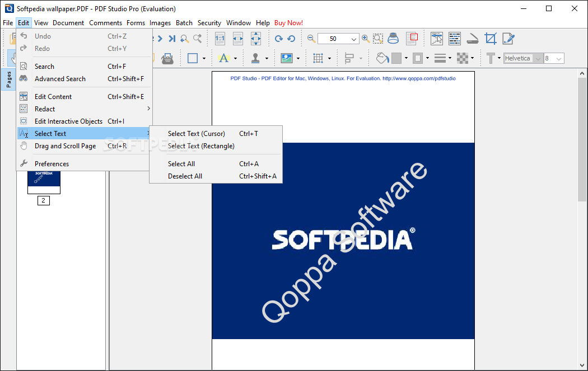Select the square shape annotation tool
Viewport: 588px width, 371px height.
pyautogui.click(x=193, y=58)
